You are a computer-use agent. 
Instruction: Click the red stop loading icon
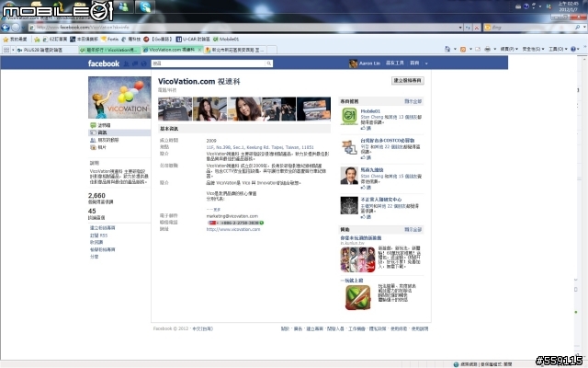click(476, 28)
